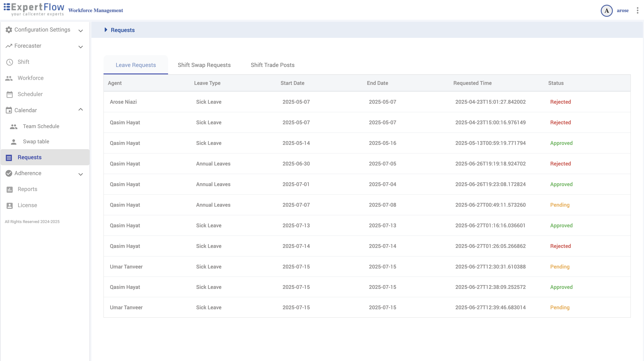
Task: Expand the Configuration Settings chevron
Action: [x=80, y=31]
